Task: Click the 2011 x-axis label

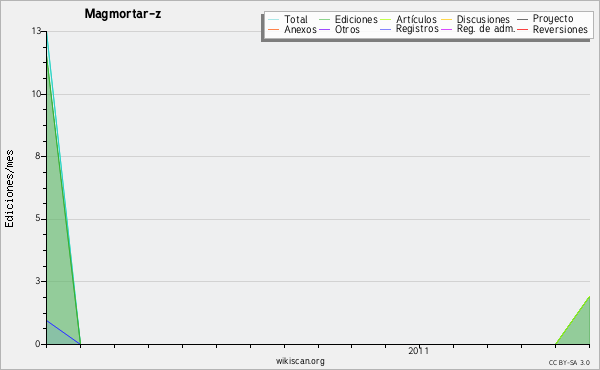Action: 418,351
